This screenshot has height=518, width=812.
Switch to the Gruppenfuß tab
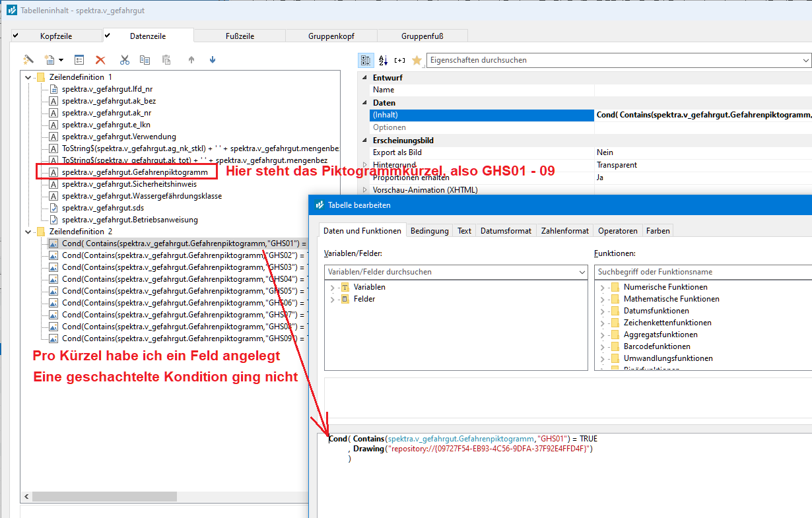pyautogui.click(x=422, y=36)
